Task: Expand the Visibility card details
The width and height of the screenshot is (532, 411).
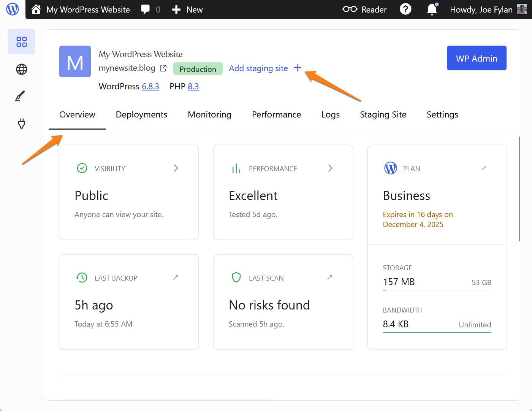Action: 176,168
